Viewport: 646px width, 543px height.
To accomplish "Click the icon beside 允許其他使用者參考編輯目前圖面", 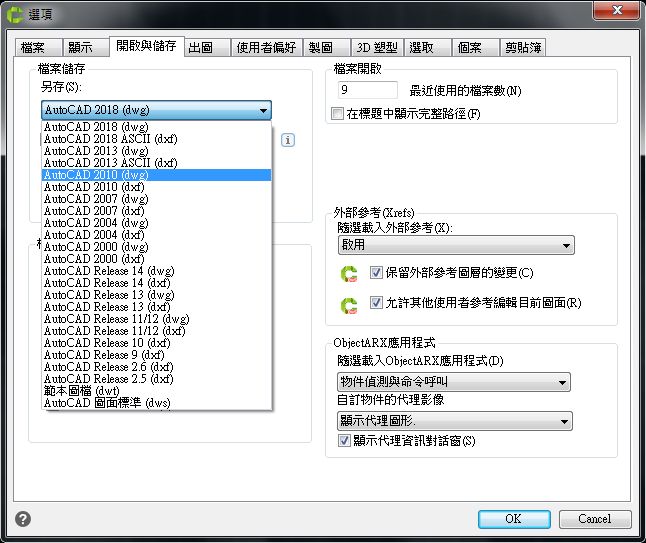I will pos(349,305).
